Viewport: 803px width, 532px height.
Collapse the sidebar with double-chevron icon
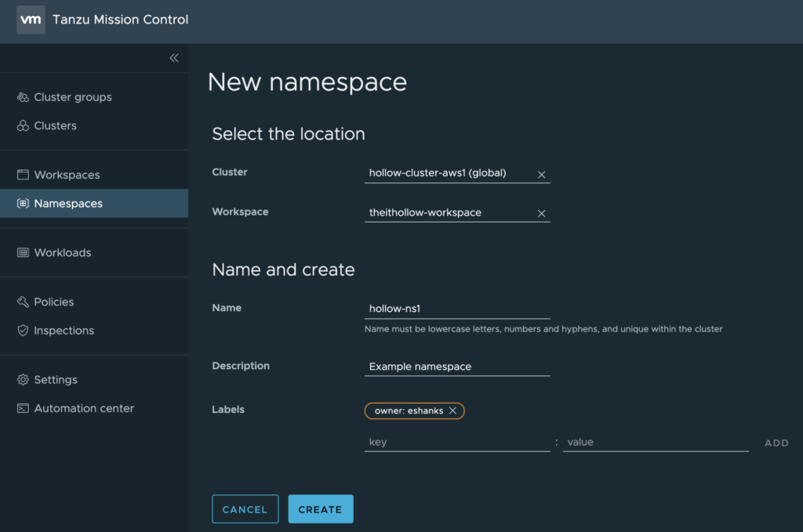(x=174, y=58)
